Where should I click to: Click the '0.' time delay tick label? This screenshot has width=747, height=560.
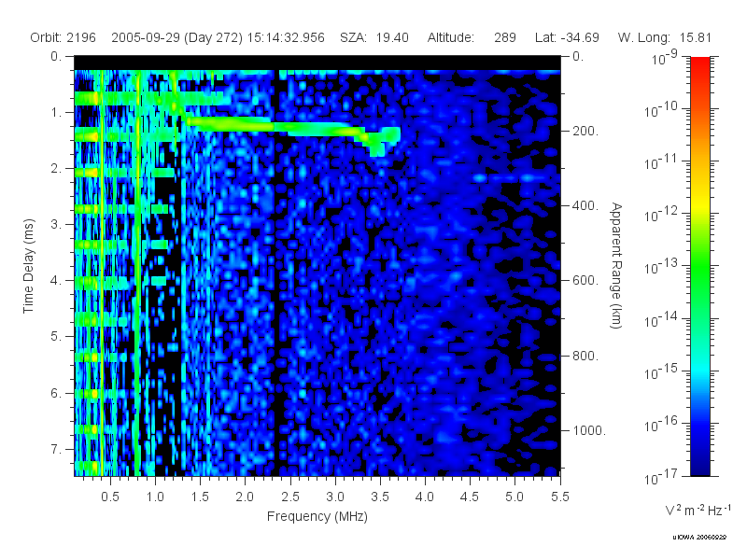point(56,56)
